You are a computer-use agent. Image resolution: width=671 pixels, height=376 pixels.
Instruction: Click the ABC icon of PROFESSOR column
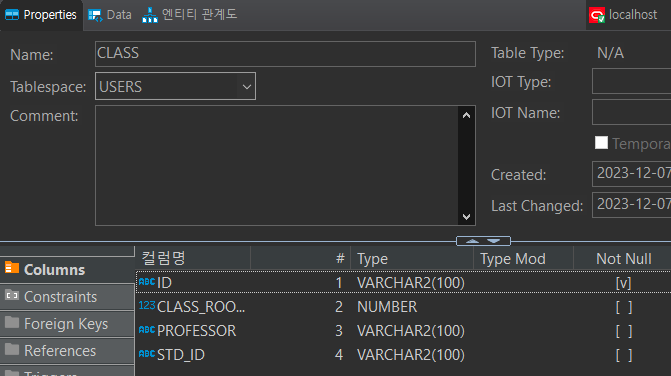coord(147,330)
